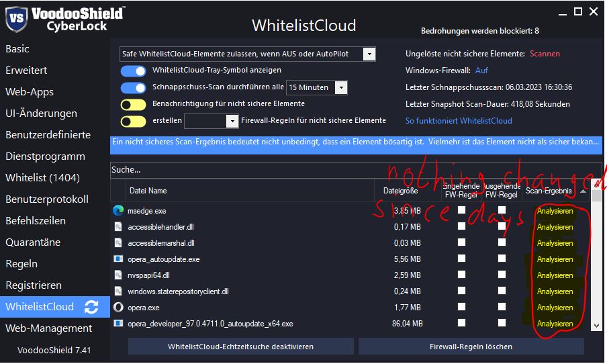This screenshot has width=607, height=364.
Task: Check outgoing FW rule for accessiblemarshal.dll
Action: pyautogui.click(x=502, y=242)
